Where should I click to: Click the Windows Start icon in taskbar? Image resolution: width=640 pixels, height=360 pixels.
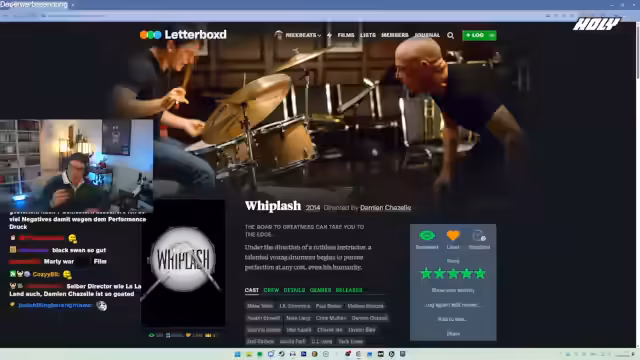(x=237, y=354)
